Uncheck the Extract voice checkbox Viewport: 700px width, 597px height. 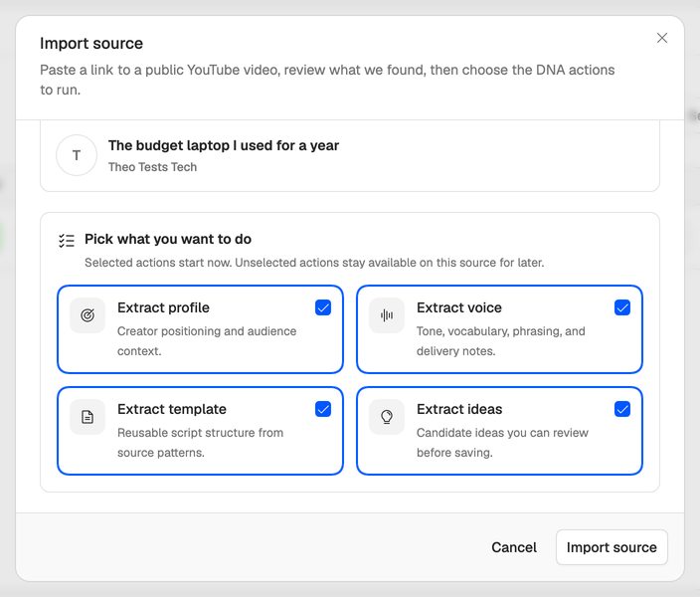(621, 307)
